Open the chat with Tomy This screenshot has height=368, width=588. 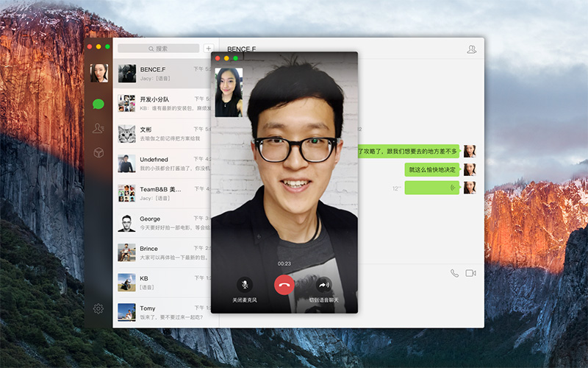[x=162, y=312]
